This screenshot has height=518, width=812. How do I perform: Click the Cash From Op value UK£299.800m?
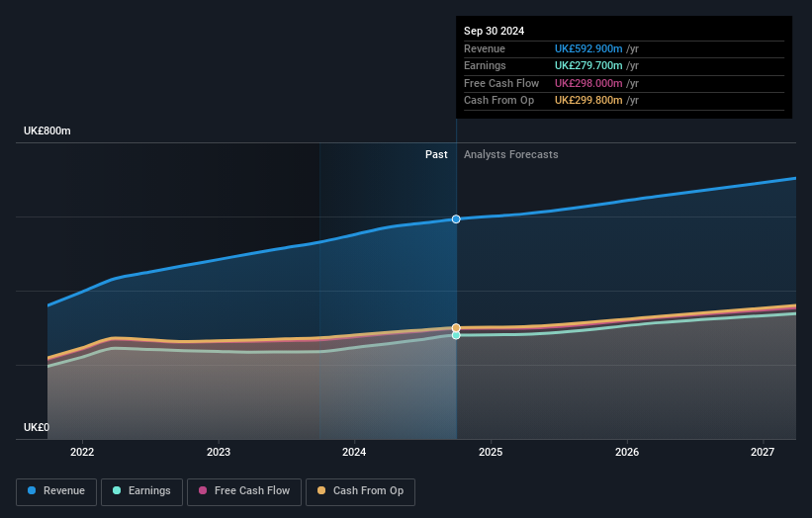(x=588, y=101)
